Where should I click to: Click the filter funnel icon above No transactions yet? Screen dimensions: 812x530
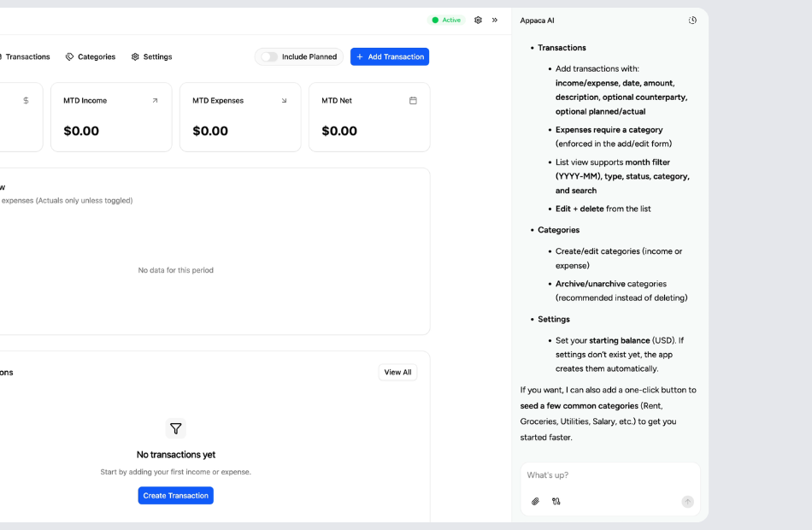click(176, 428)
